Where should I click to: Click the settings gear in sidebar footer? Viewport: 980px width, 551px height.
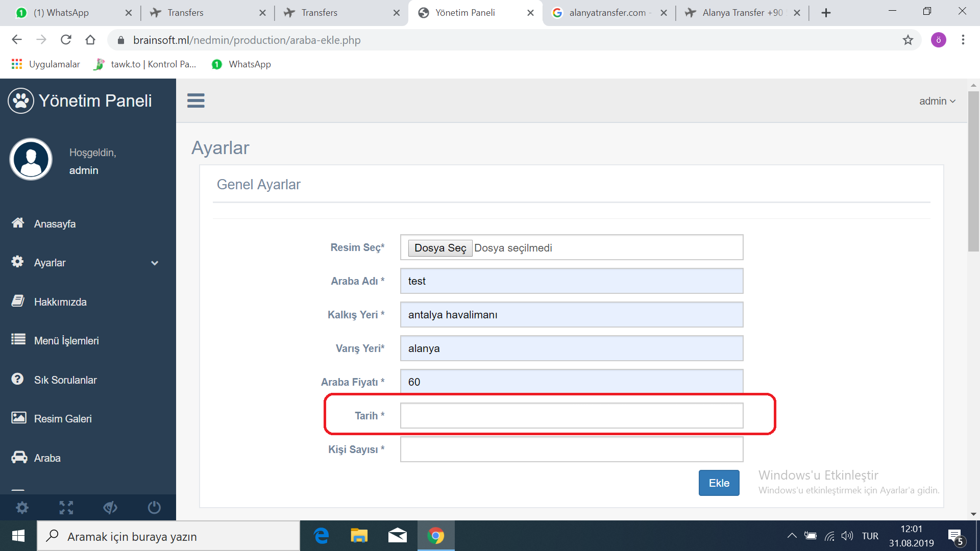22,507
